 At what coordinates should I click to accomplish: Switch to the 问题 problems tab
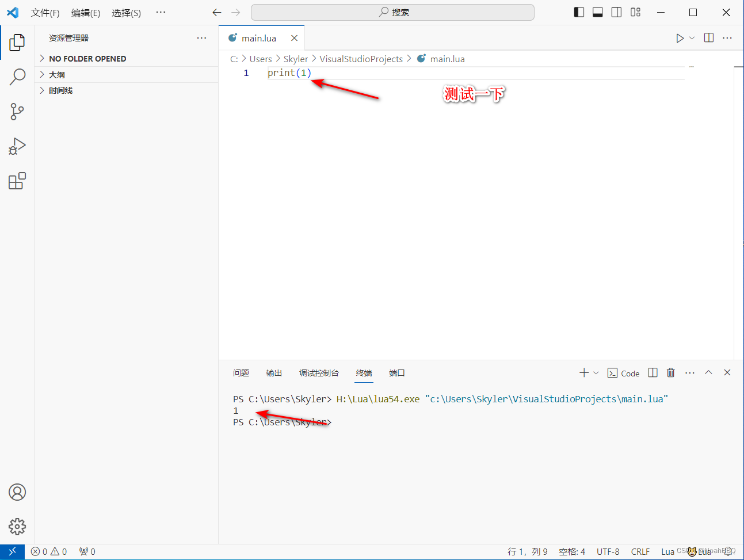pyautogui.click(x=241, y=373)
